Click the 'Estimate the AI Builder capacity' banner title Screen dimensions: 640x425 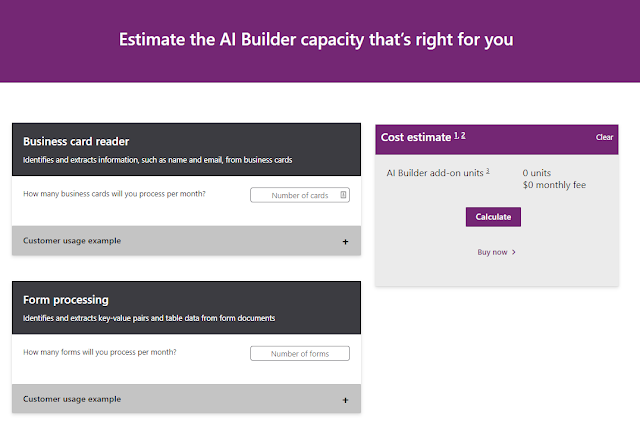click(317, 41)
